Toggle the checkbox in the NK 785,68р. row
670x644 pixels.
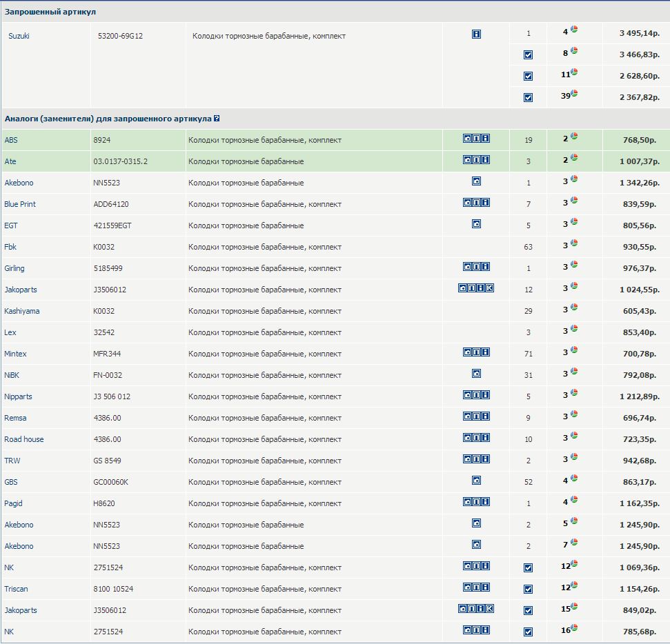[528, 632]
